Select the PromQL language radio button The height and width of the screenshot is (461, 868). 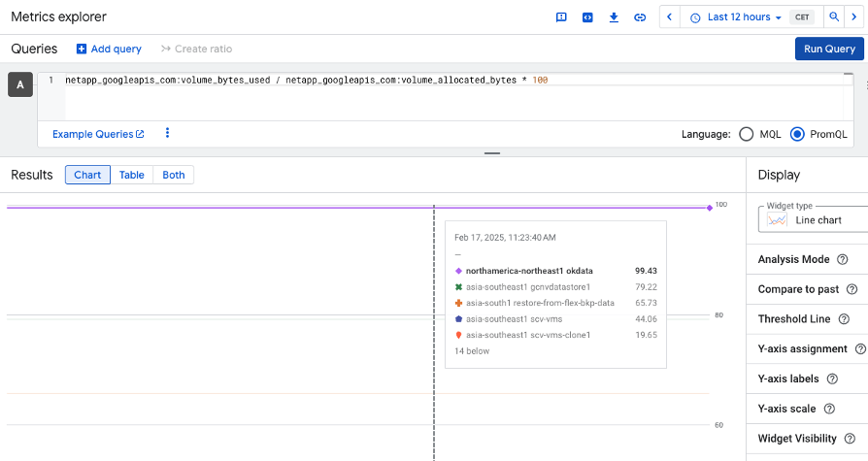tap(797, 134)
